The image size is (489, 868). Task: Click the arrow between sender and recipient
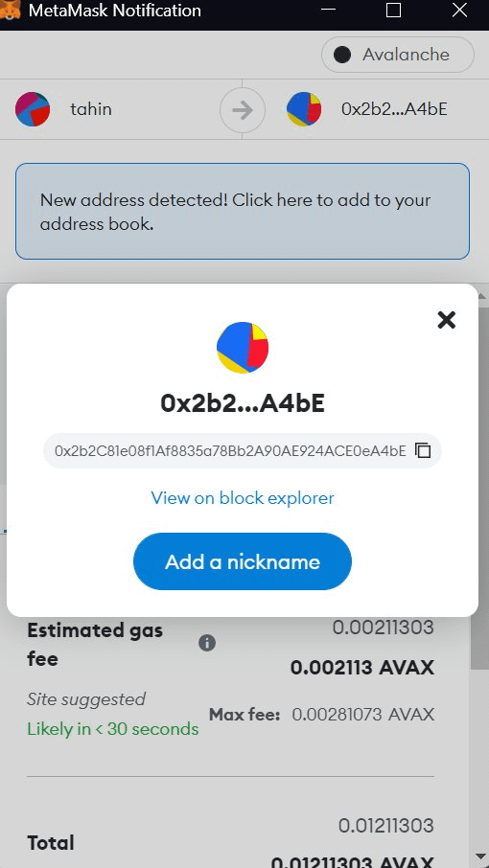[242, 110]
